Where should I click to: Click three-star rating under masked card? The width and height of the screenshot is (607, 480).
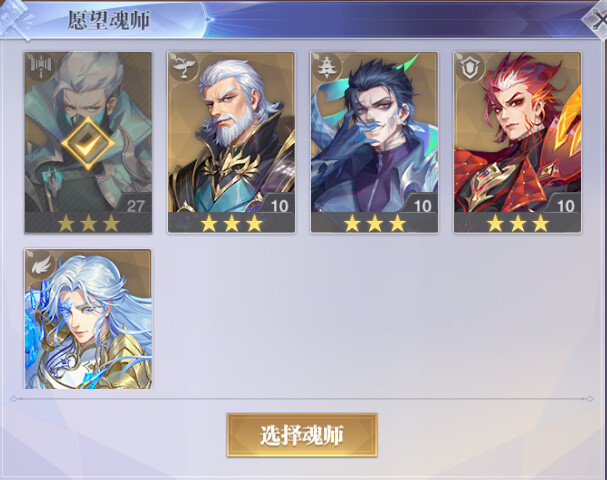click(x=88, y=223)
